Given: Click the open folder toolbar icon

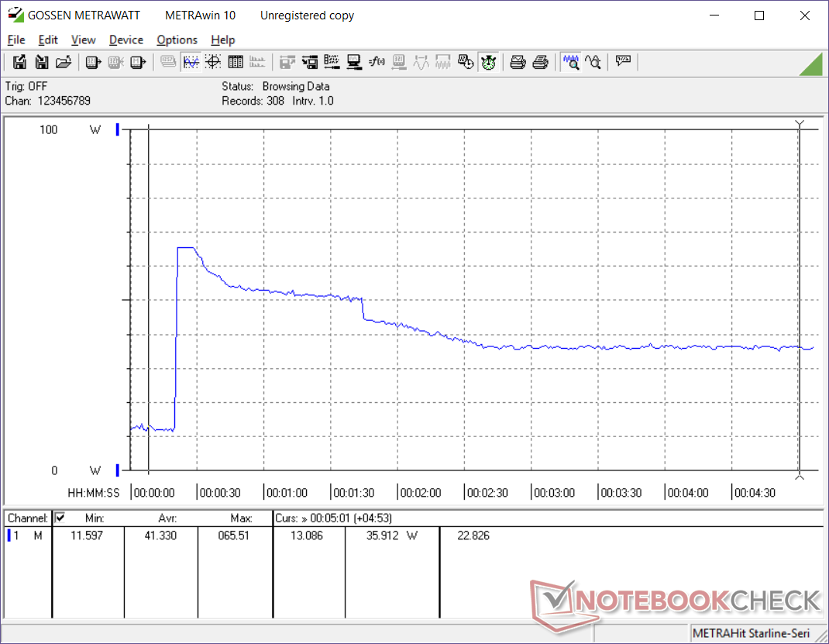Looking at the screenshot, I should tap(64, 62).
